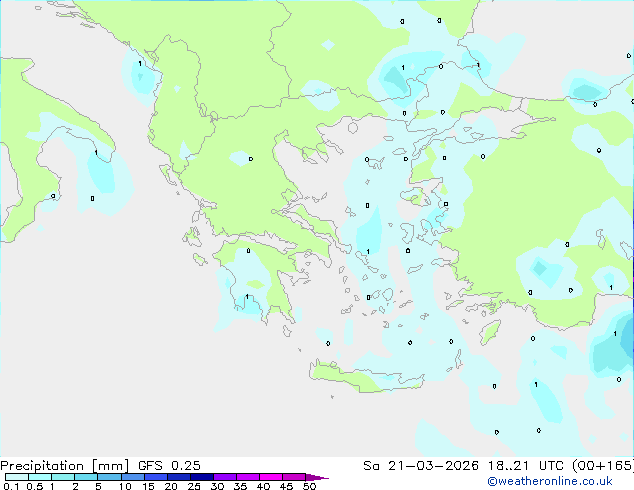Click the "10" legend scale value
The image size is (634, 490).
(x=125, y=486)
